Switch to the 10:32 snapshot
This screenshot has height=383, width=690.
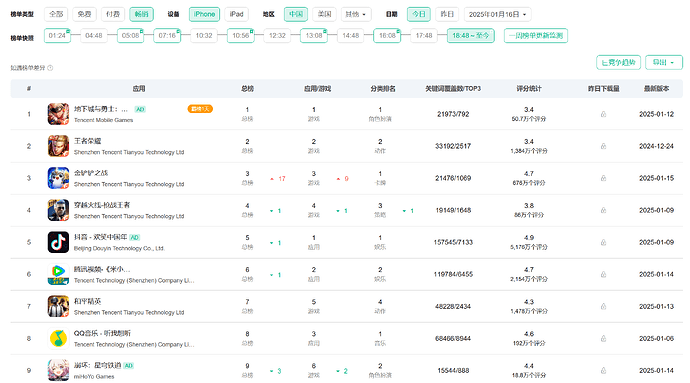coord(204,36)
